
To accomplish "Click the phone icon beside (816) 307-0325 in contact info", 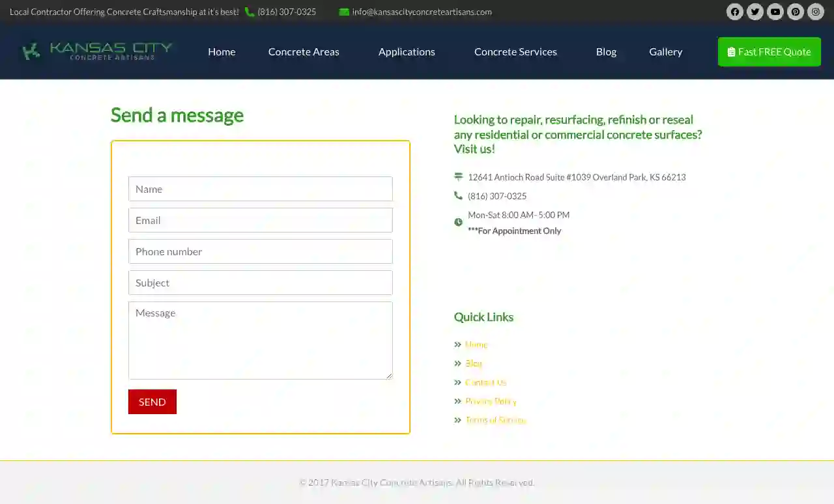I will click(x=458, y=196).
